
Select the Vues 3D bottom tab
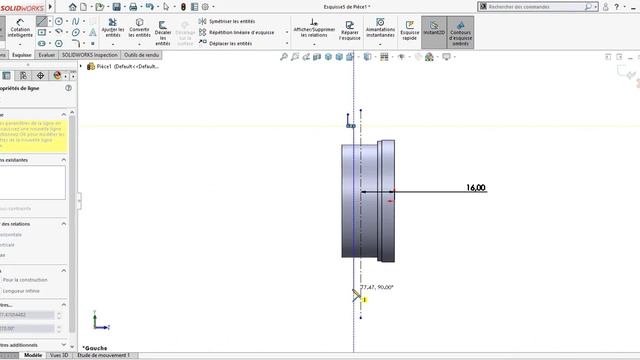[59, 355]
